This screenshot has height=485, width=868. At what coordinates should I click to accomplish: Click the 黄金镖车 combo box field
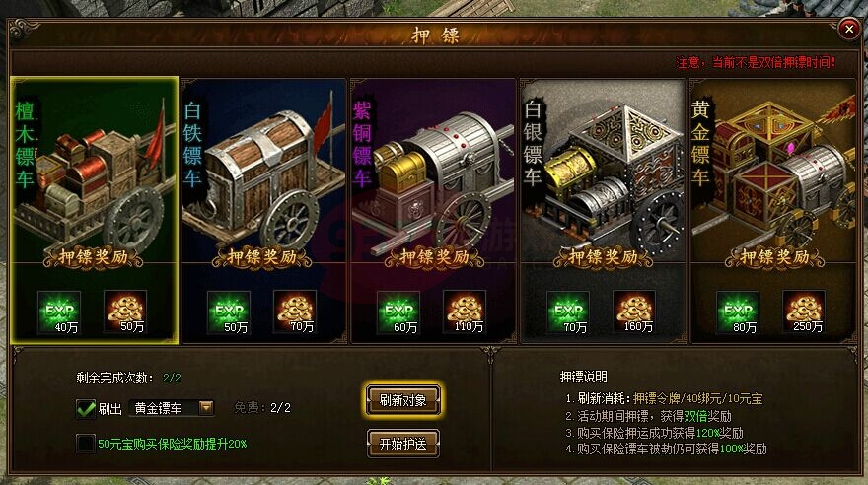pos(172,408)
